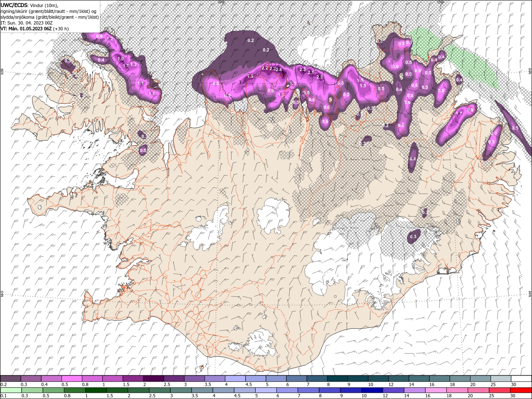The image size is (532, 399).
Task: Click the 'UWC/ECDS' title heading
Action: point(15,5)
